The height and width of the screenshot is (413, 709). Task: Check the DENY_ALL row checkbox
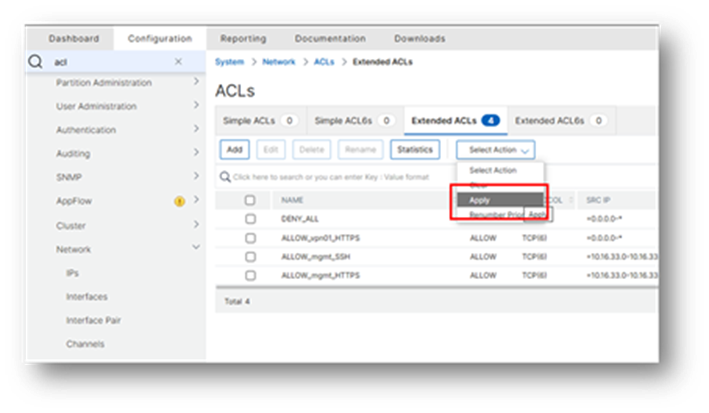[x=250, y=219]
